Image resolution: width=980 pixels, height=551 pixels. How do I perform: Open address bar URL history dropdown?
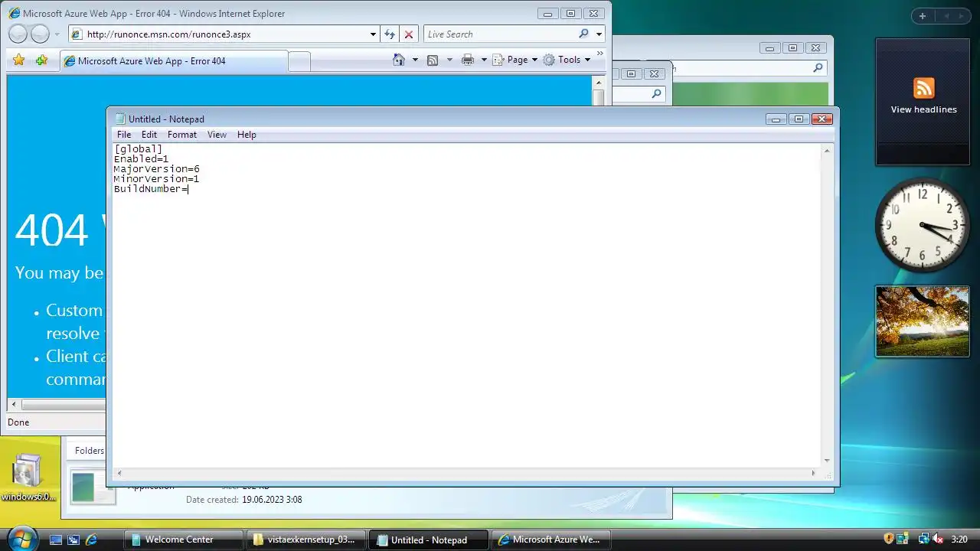point(373,34)
